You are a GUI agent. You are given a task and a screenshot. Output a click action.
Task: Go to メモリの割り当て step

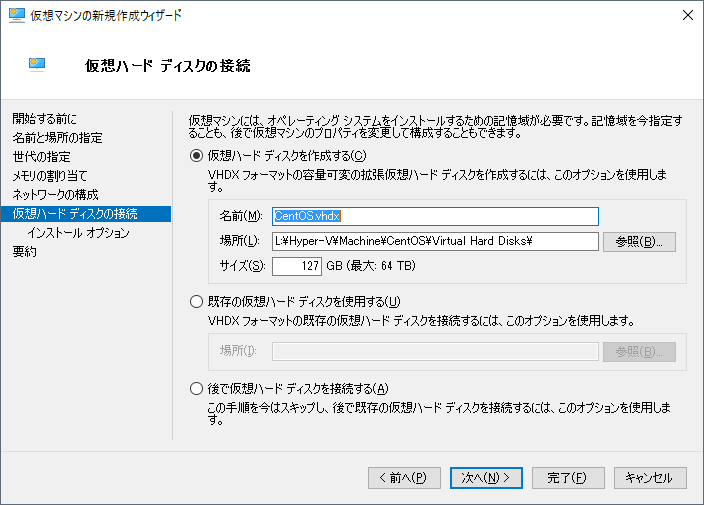50,176
